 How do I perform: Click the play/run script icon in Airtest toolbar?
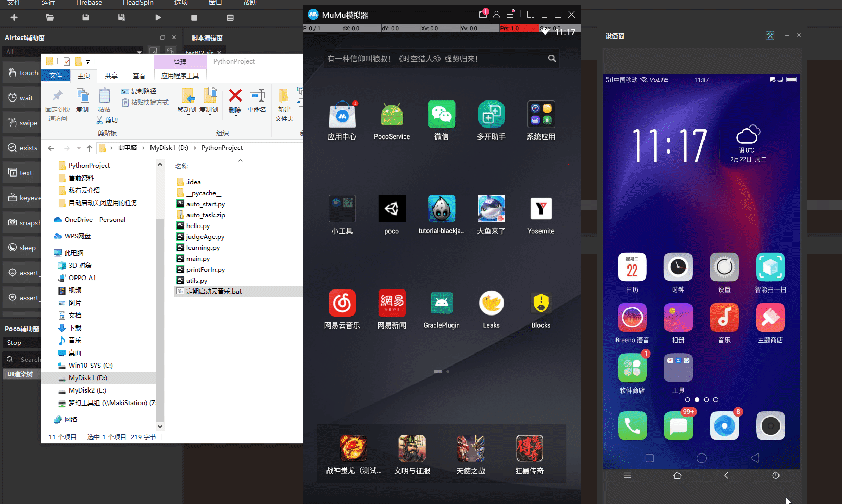coord(158,17)
